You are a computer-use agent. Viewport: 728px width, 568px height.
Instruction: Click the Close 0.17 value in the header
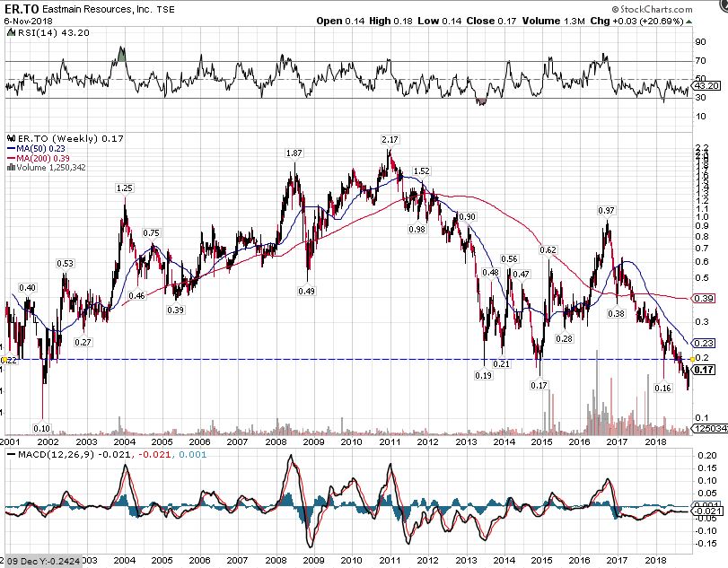[x=491, y=21]
